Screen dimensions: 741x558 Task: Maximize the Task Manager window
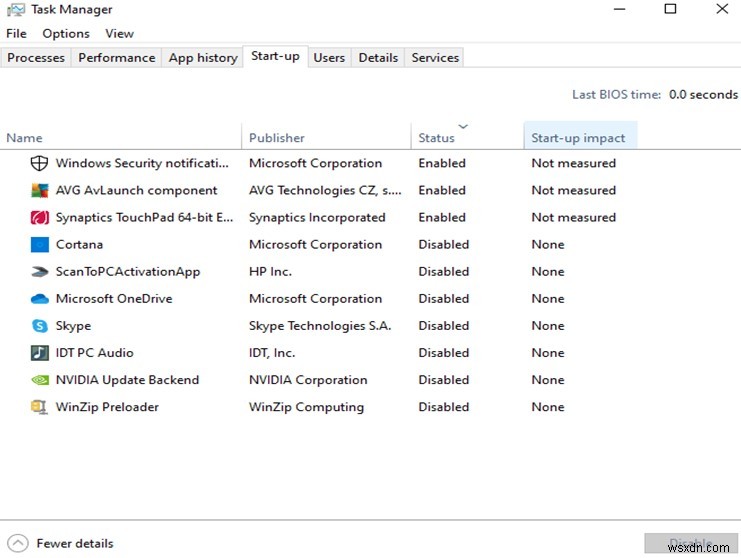point(670,9)
